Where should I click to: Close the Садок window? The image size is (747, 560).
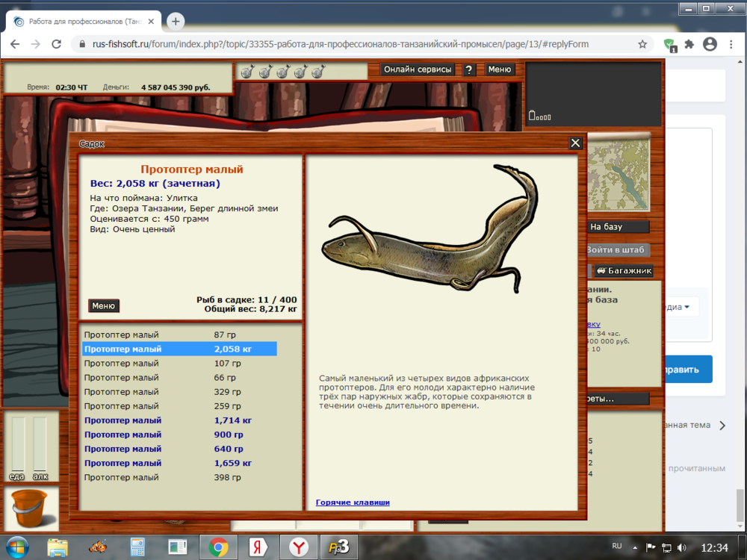[575, 143]
